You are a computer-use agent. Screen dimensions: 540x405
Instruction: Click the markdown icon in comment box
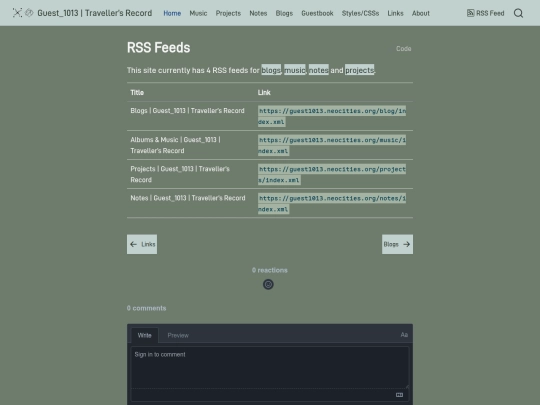(x=399, y=395)
